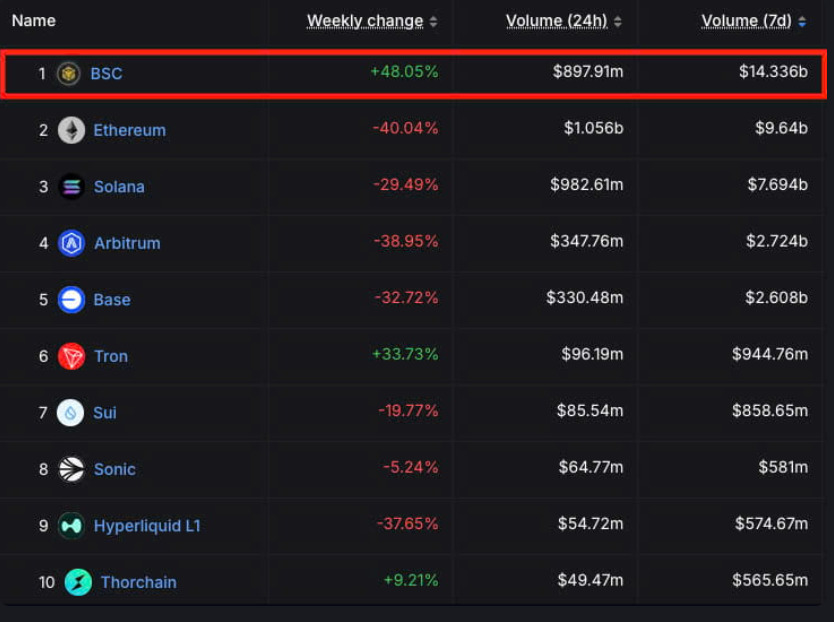
Task: Click the Ethereum diamond logo icon
Action: pyautogui.click(x=71, y=129)
